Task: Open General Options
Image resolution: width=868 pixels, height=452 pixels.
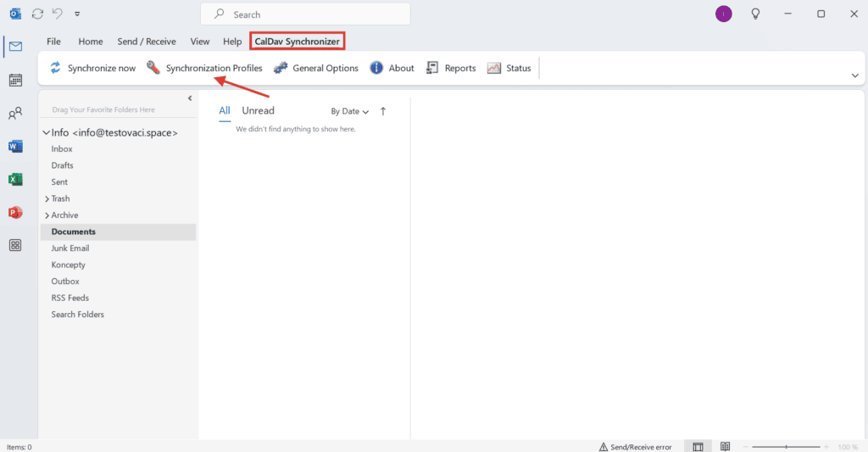Action: (x=316, y=68)
